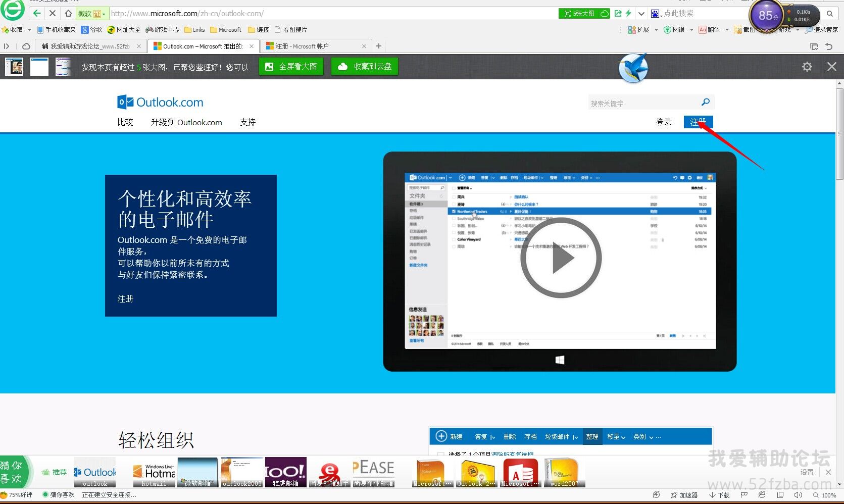Open the 看图搜片 bookmark

click(290, 30)
